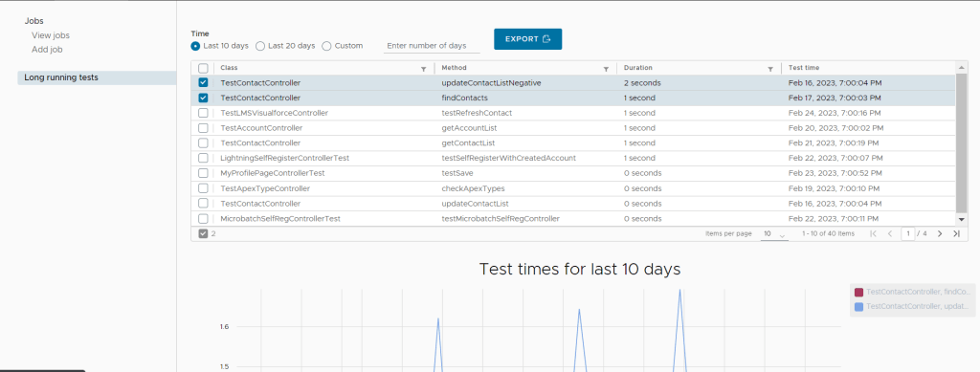
Task: Check the testSelfRegisterWithCreatedAccount row checkbox
Action: coord(203,158)
